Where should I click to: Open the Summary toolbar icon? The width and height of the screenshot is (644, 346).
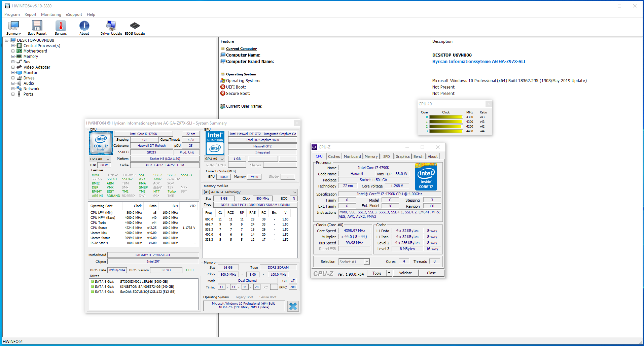click(13, 28)
